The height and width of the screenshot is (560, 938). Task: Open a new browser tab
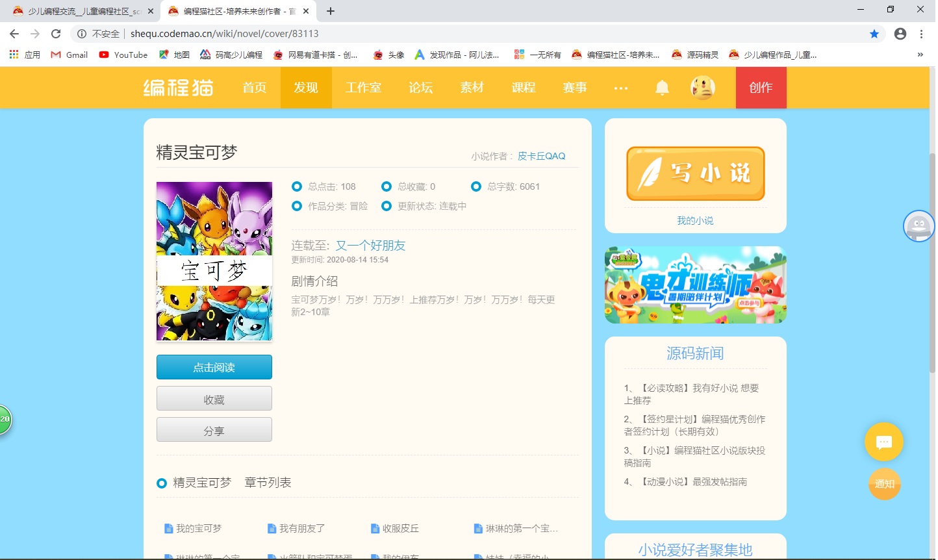point(331,11)
